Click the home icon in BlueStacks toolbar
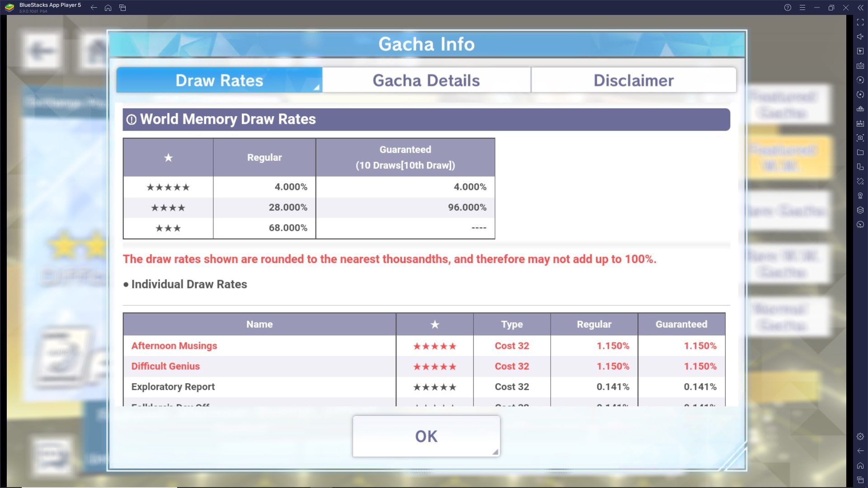 (x=108, y=7)
